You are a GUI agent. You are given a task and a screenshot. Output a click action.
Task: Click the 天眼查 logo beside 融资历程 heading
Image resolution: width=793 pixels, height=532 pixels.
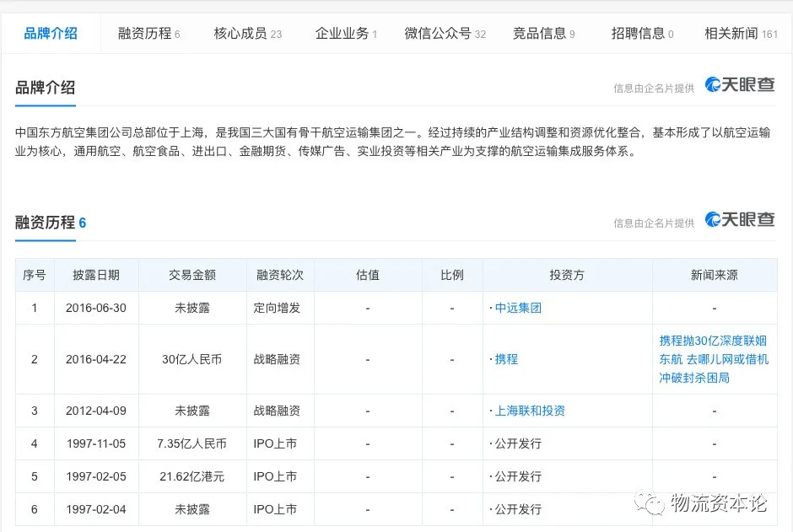[x=740, y=219]
